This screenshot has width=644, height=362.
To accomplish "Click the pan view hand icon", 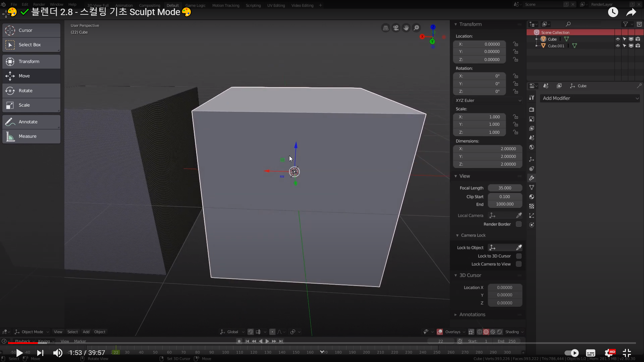I will pos(406,28).
